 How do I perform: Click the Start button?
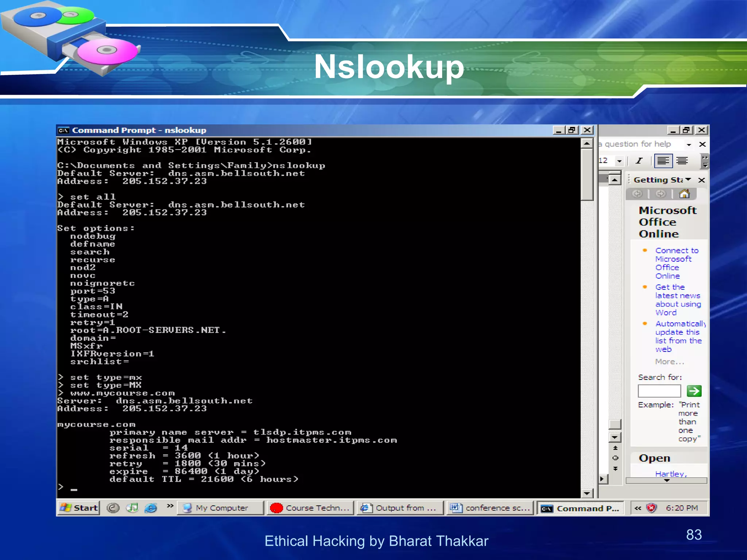point(79,508)
